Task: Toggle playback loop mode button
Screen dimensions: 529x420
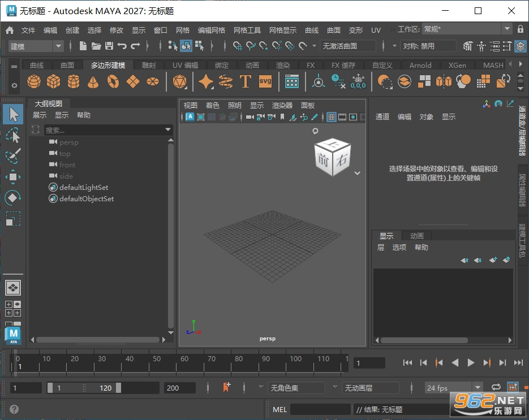Action: (496, 387)
